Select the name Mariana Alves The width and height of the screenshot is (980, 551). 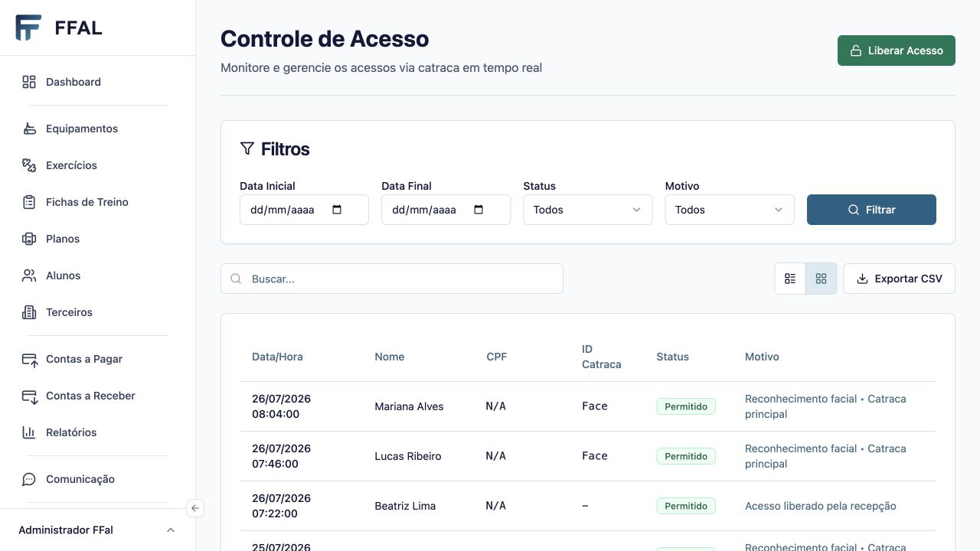click(409, 406)
